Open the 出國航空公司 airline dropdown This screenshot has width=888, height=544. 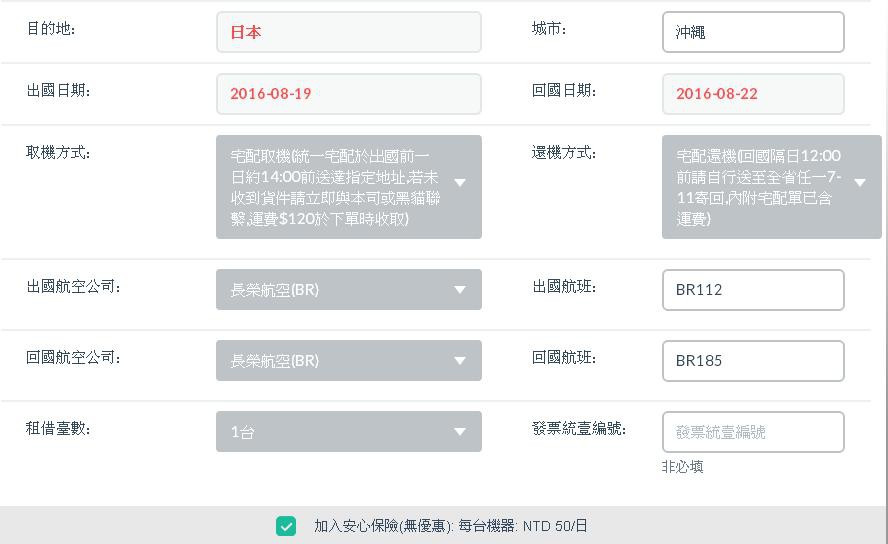(x=349, y=290)
